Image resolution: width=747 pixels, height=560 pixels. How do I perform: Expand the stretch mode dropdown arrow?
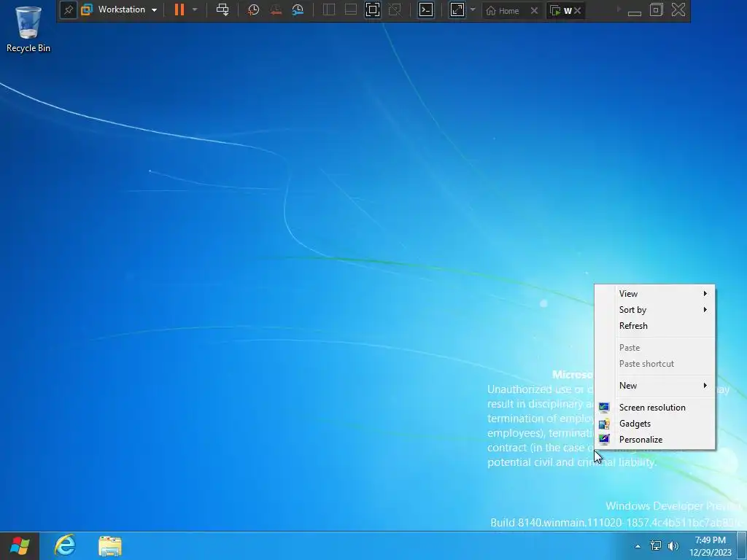click(x=473, y=9)
